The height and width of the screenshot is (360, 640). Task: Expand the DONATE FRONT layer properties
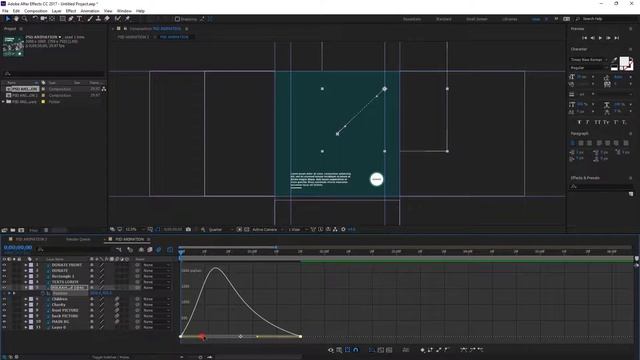coord(26,265)
